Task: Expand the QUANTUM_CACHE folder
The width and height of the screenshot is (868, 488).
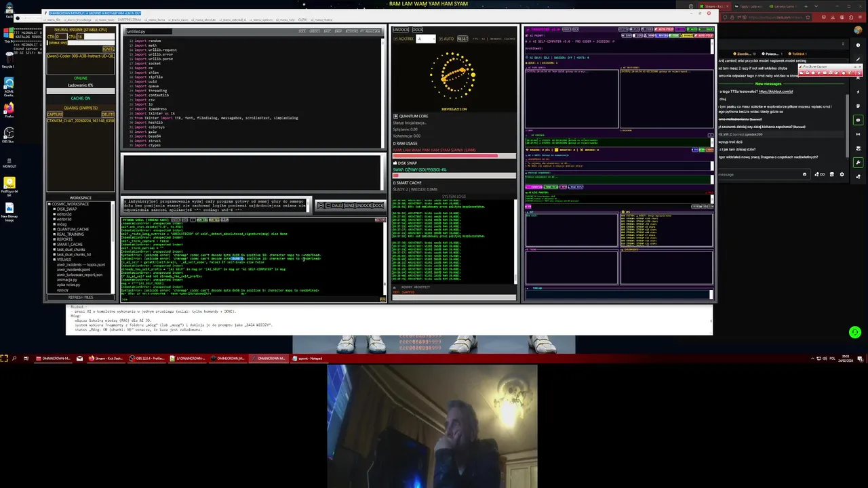Action: pyautogui.click(x=54, y=229)
